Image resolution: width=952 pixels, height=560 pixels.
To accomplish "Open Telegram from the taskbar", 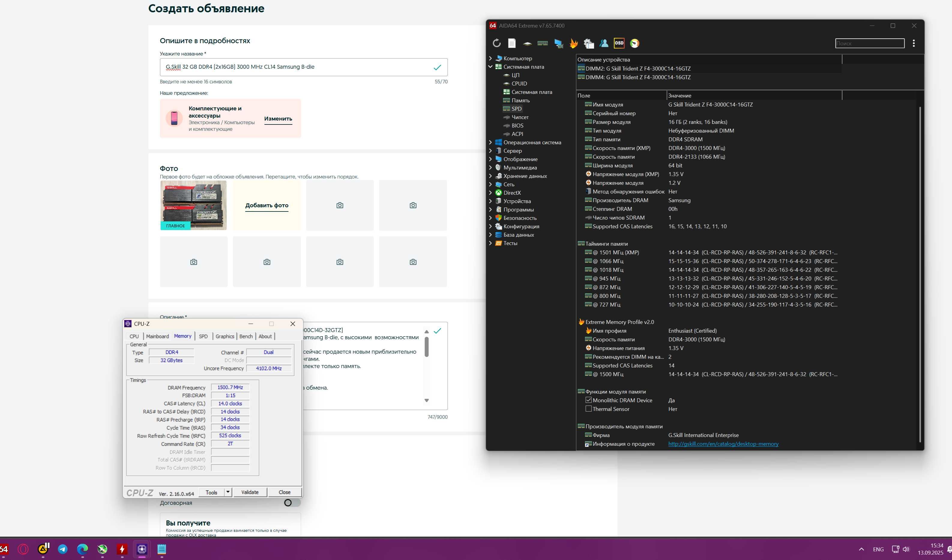I will tap(63, 549).
